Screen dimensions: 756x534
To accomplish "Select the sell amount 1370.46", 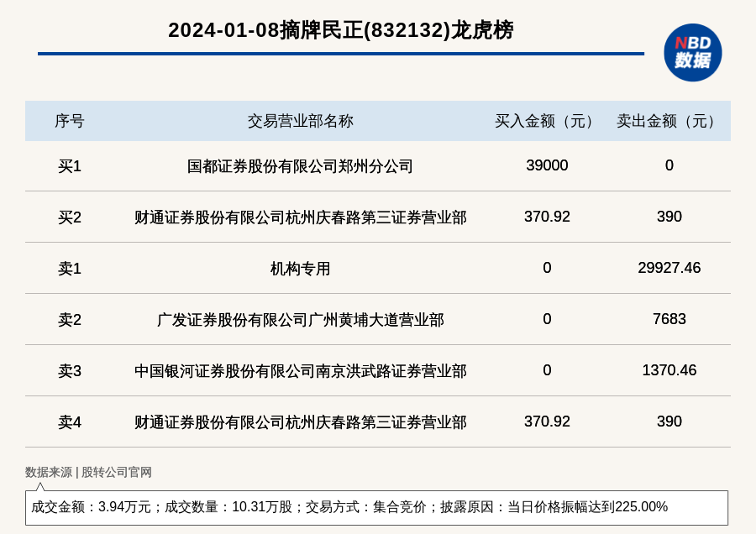I will click(669, 370).
